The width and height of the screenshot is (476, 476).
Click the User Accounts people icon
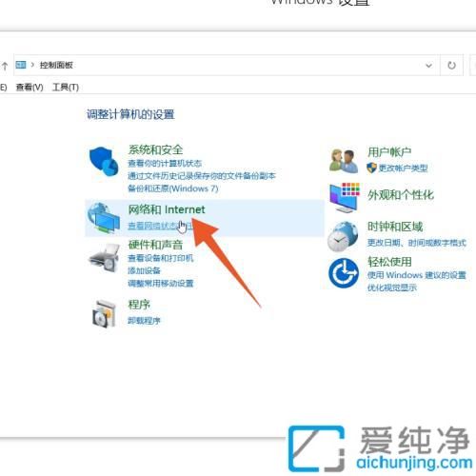coord(344,161)
